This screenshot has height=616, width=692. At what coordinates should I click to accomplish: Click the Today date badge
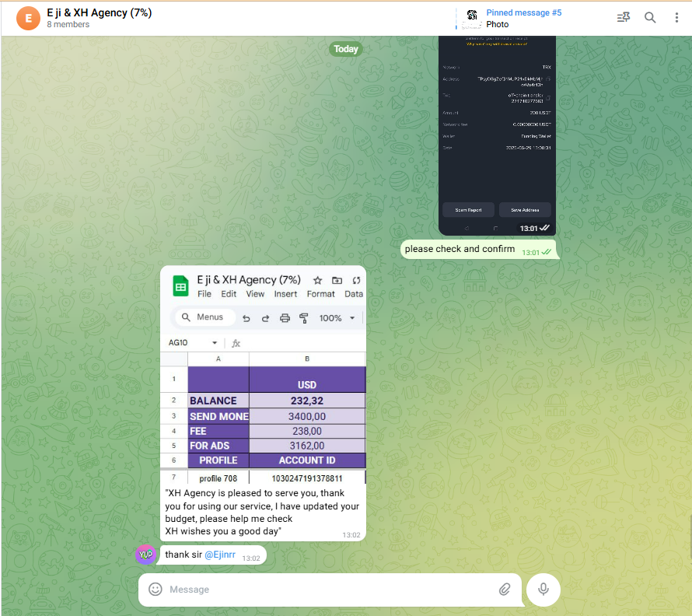[346, 49]
